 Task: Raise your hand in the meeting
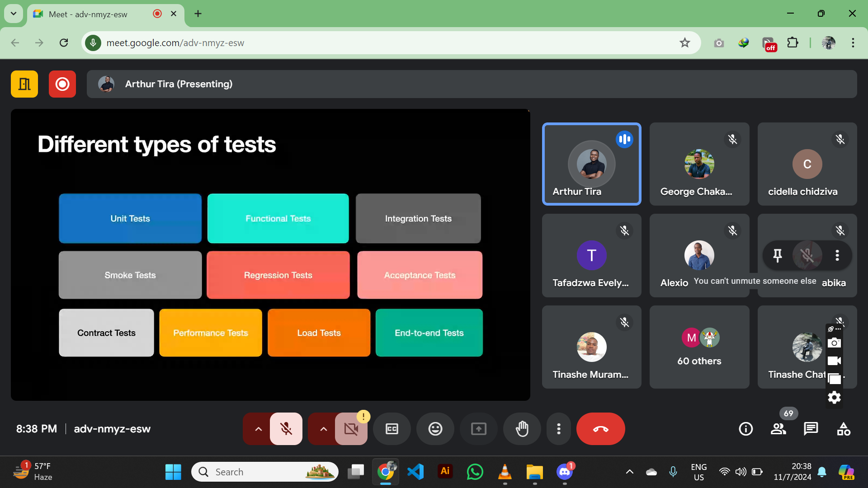tap(522, 429)
